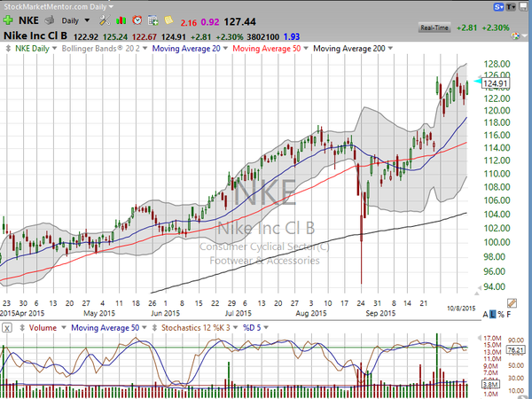Image resolution: width=532 pixels, height=399 pixels.
Task: Click the 3.8M volume value box
Action: (x=490, y=385)
